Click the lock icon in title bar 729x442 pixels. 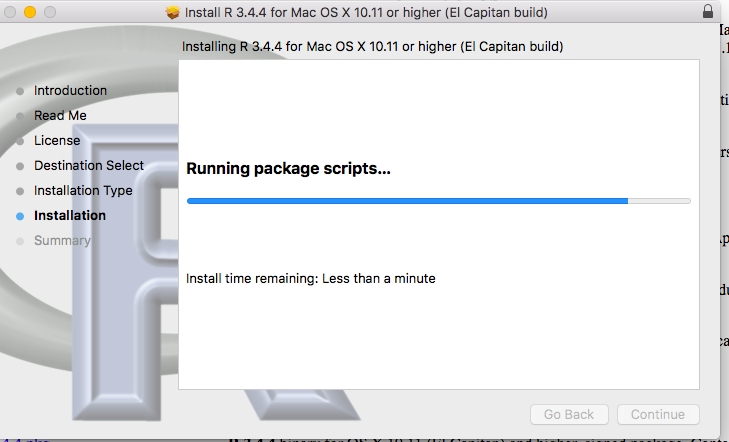tap(709, 11)
